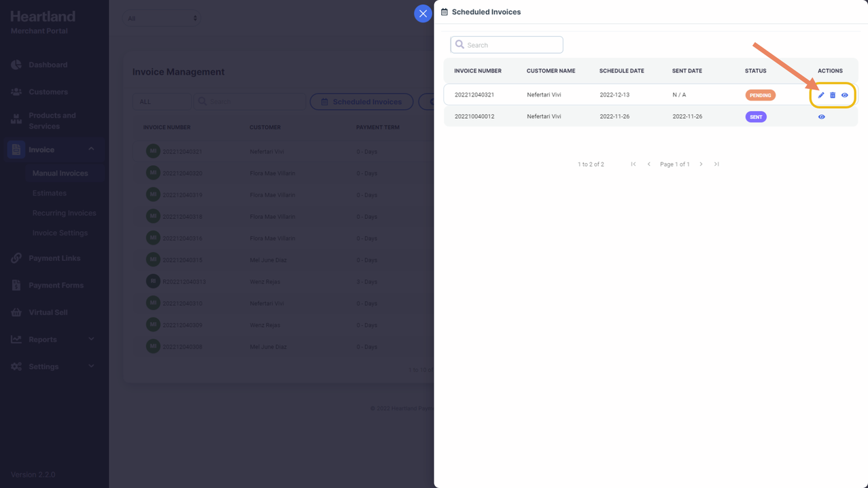This screenshot has width=868, height=488.
Task: Click the trash delete icon for invoice 202212040321
Action: [x=833, y=95]
